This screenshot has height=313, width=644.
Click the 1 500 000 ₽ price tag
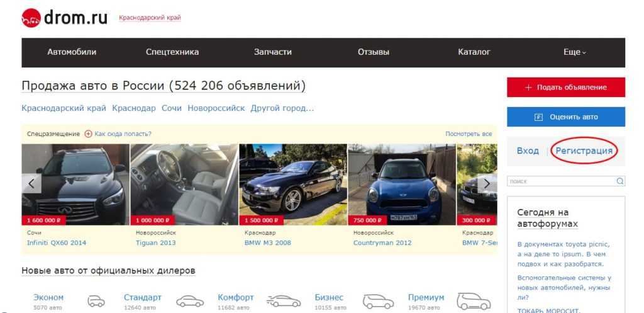click(261, 220)
